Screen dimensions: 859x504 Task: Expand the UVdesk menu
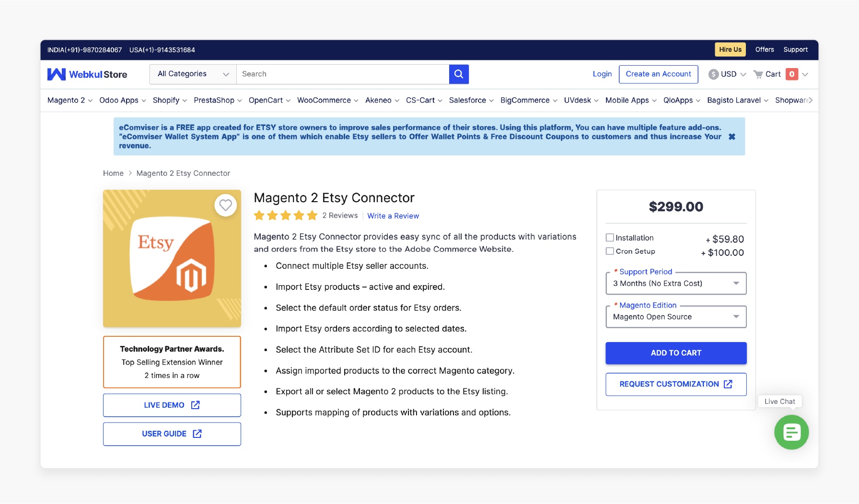(x=581, y=100)
